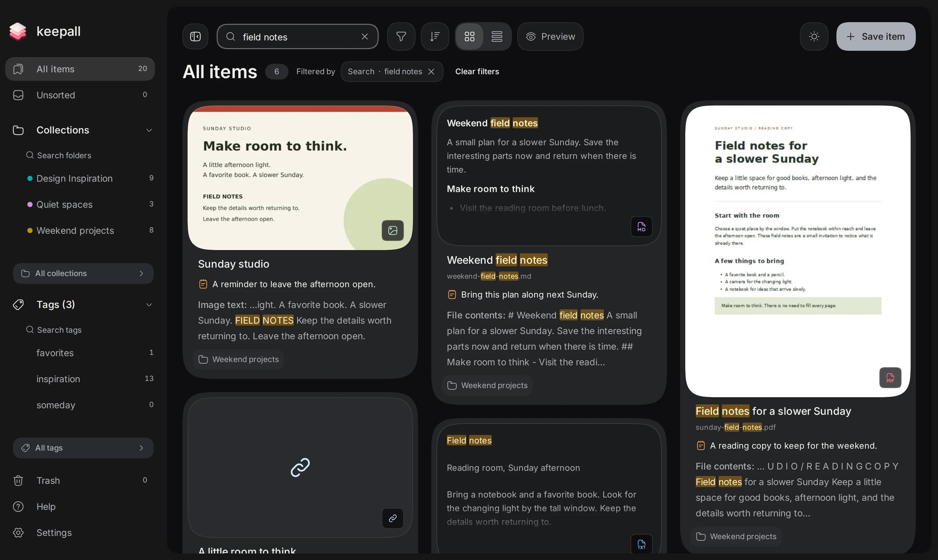This screenshot has width=938, height=560.
Task: Click small link icon on link card
Action: tap(392, 518)
